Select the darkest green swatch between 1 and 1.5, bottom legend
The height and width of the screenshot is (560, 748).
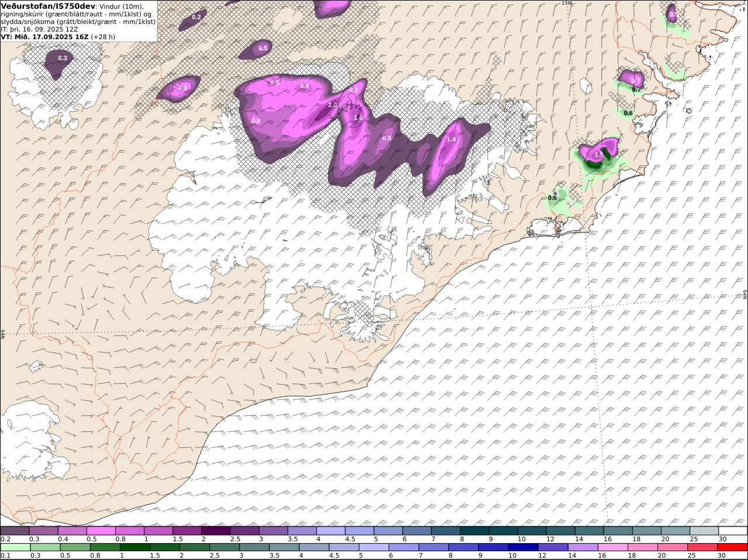[x=134, y=548]
